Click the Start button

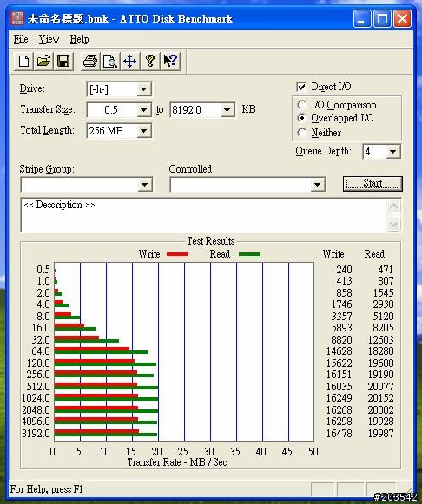click(x=373, y=184)
